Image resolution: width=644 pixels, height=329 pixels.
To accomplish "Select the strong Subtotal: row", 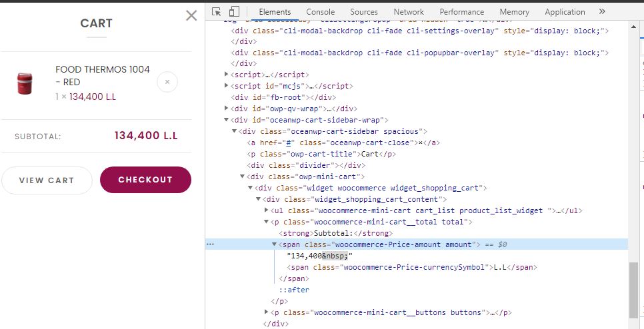I will pos(335,233).
